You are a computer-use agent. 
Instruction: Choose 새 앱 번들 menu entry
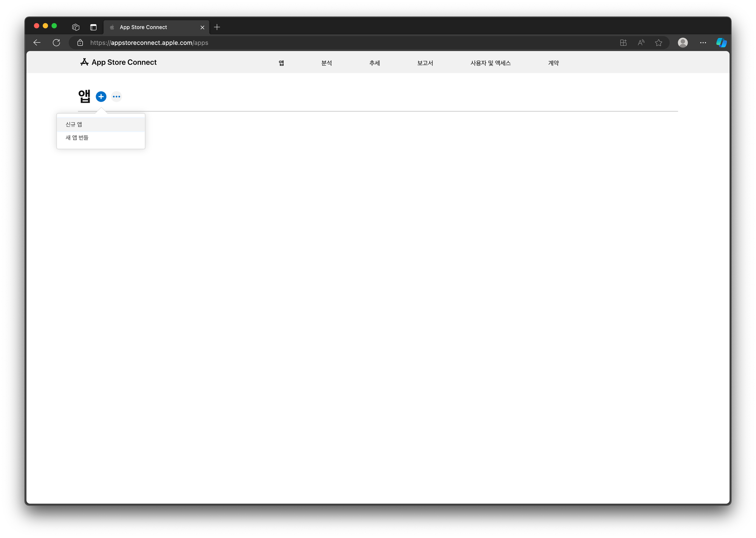(x=77, y=138)
